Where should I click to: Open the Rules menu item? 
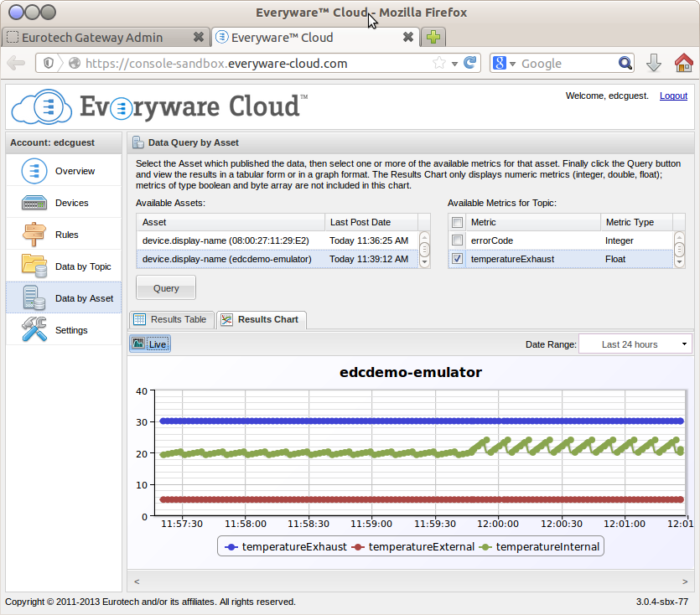(x=64, y=235)
